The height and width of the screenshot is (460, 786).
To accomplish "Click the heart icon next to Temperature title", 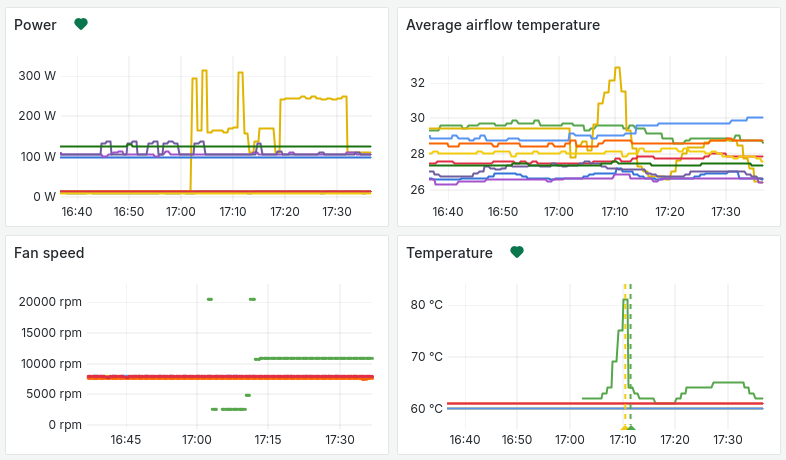I will pyautogui.click(x=517, y=252).
